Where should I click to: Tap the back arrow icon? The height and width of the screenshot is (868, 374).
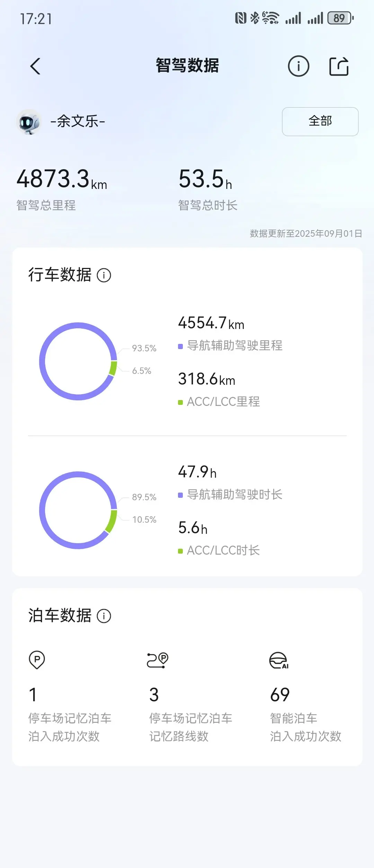point(35,66)
